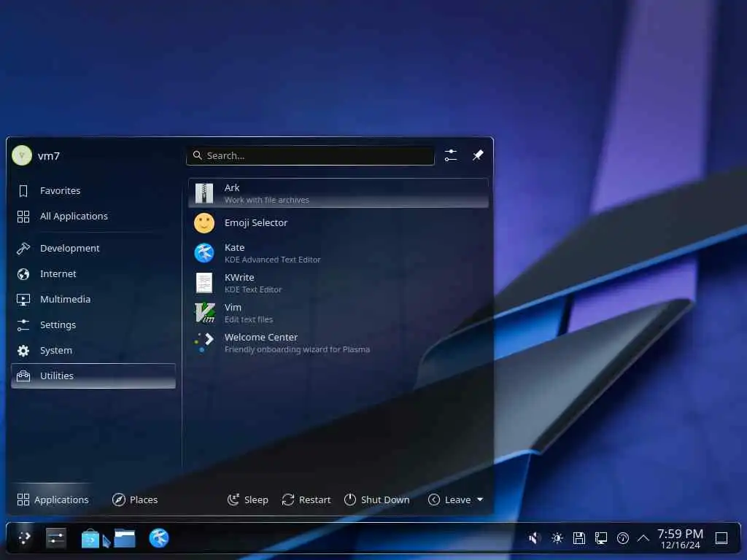
Task: Click the 'Edit text files' description
Action: pyautogui.click(x=249, y=319)
